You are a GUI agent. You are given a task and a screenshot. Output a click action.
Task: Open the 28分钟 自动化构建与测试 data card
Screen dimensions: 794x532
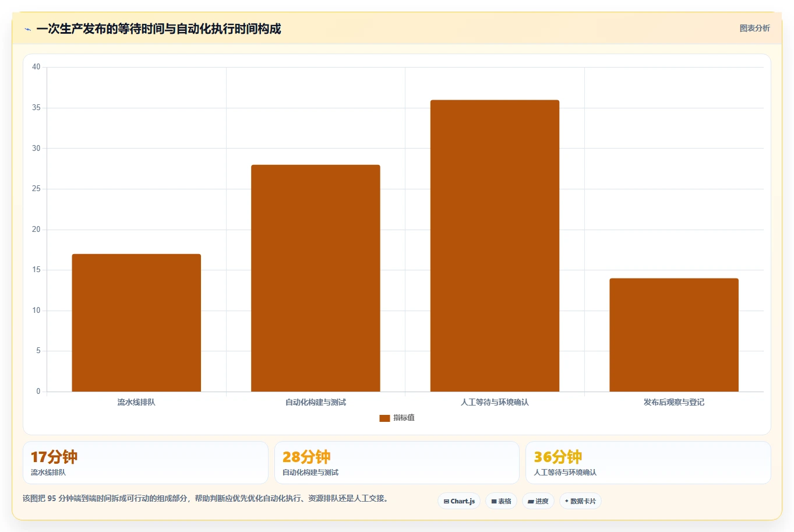tap(397, 463)
